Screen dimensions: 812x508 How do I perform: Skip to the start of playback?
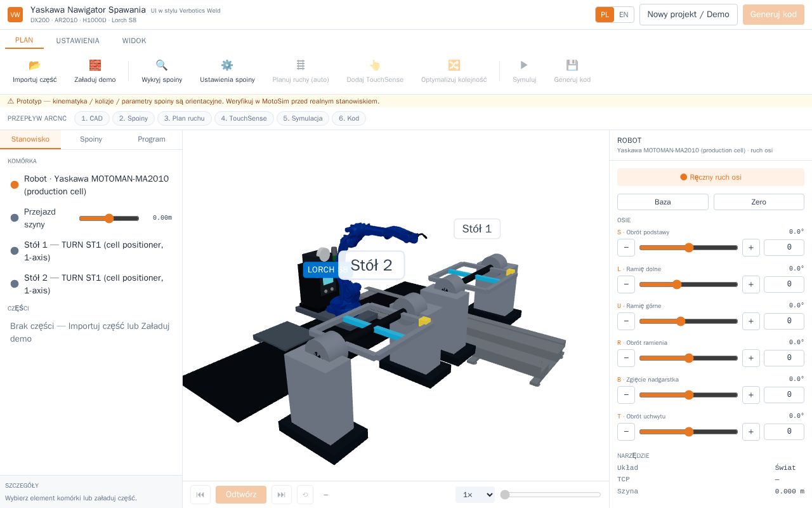200,495
